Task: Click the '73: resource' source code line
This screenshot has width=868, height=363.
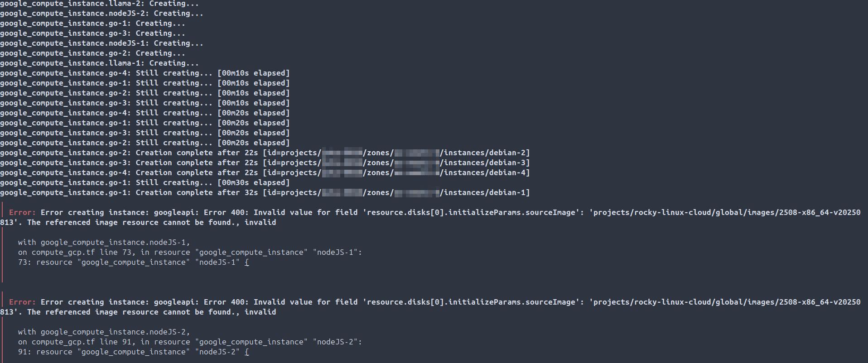Action: coord(133,263)
